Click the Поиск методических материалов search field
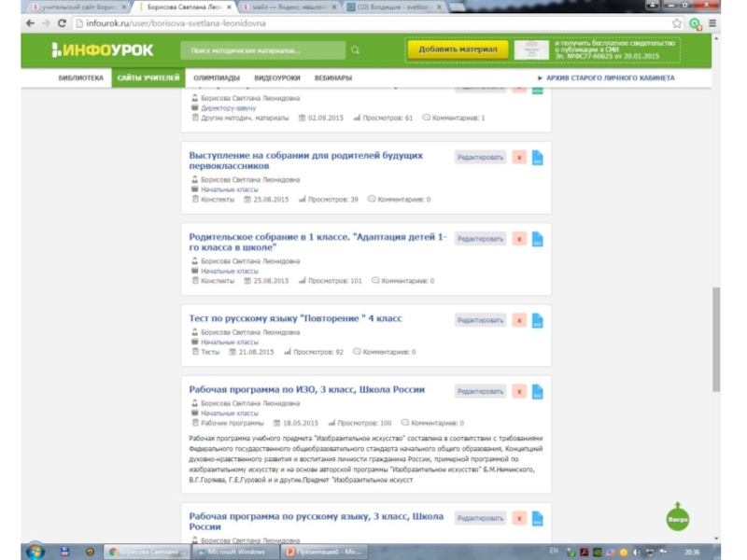This screenshot has height=560, width=747. pyautogui.click(x=263, y=50)
